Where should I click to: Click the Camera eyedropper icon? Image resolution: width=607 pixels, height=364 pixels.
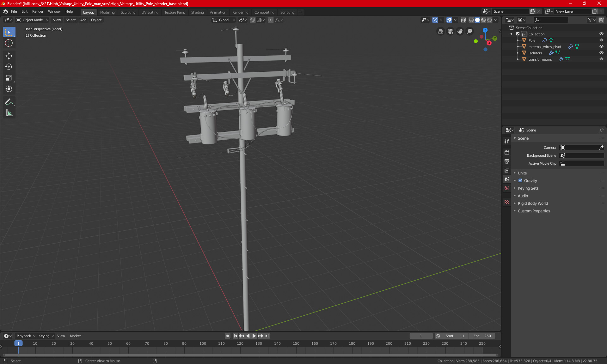pos(601,148)
